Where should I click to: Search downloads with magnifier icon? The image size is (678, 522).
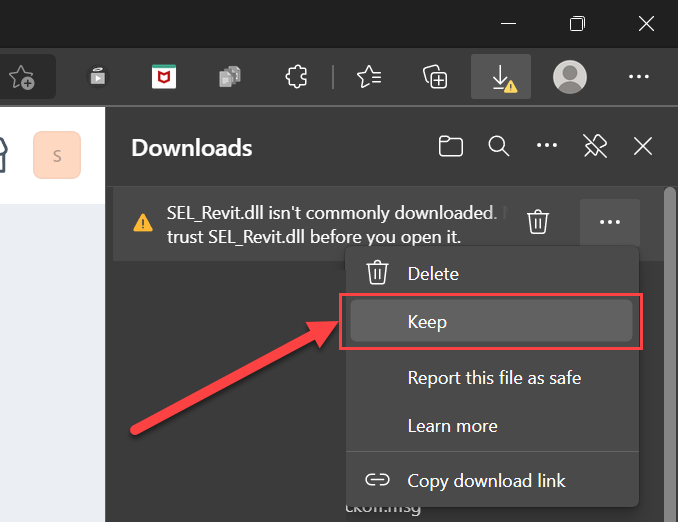tap(499, 146)
